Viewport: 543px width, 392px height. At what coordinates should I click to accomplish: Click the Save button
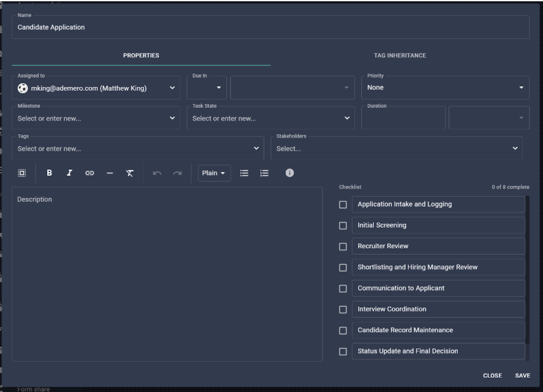(x=523, y=376)
